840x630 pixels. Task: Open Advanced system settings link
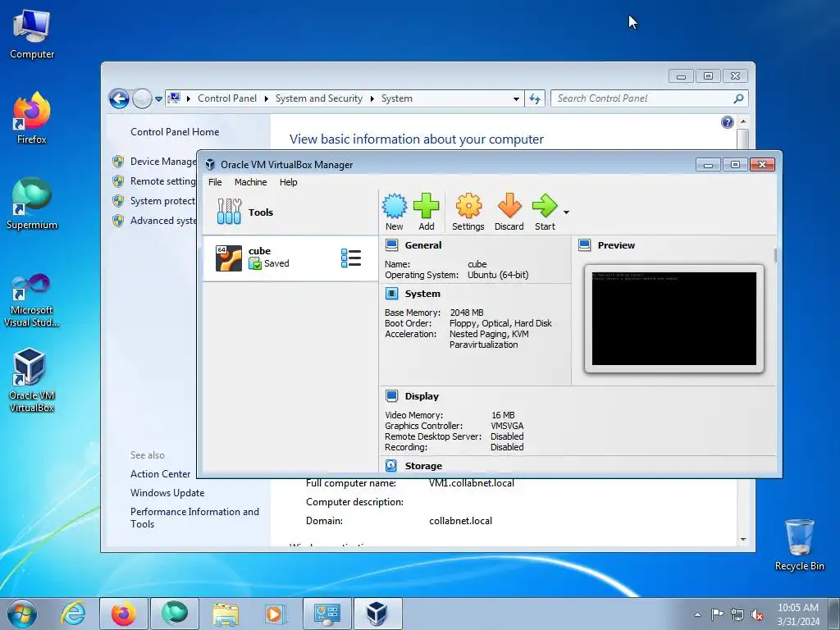coord(163,221)
